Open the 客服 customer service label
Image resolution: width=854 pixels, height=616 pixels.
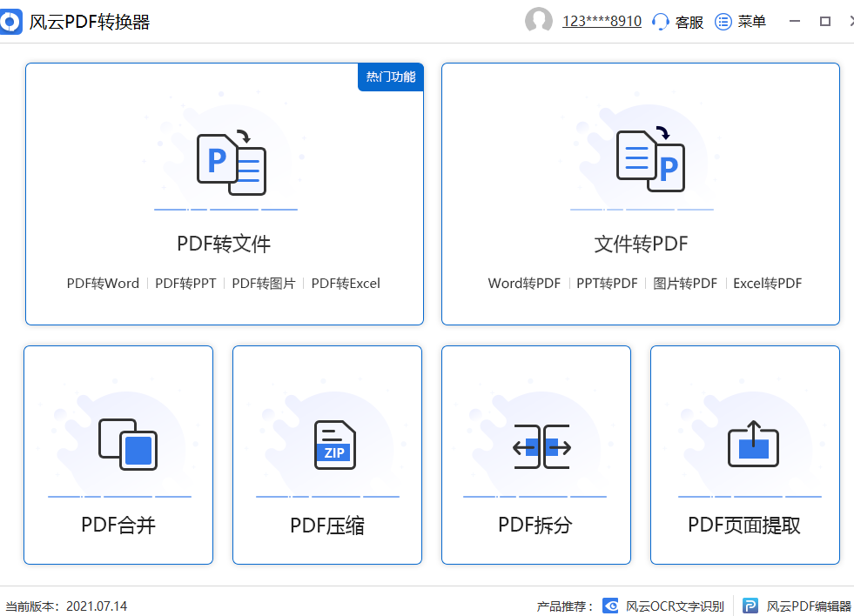pyautogui.click(x=689, y=22)
